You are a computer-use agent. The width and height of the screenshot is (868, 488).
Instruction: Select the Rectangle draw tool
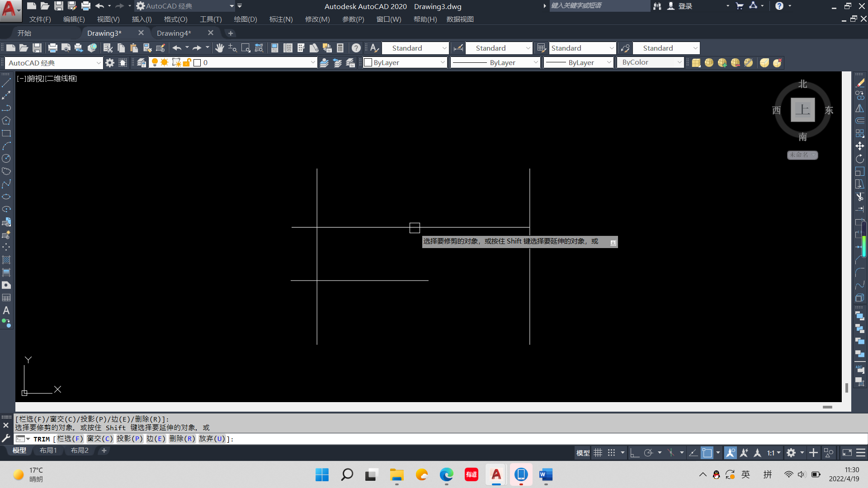(6, 133)
